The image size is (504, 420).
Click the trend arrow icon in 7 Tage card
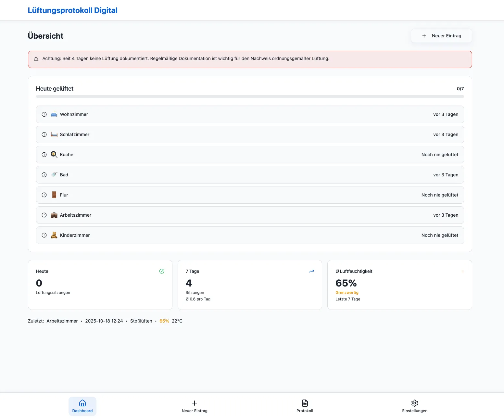311,271
